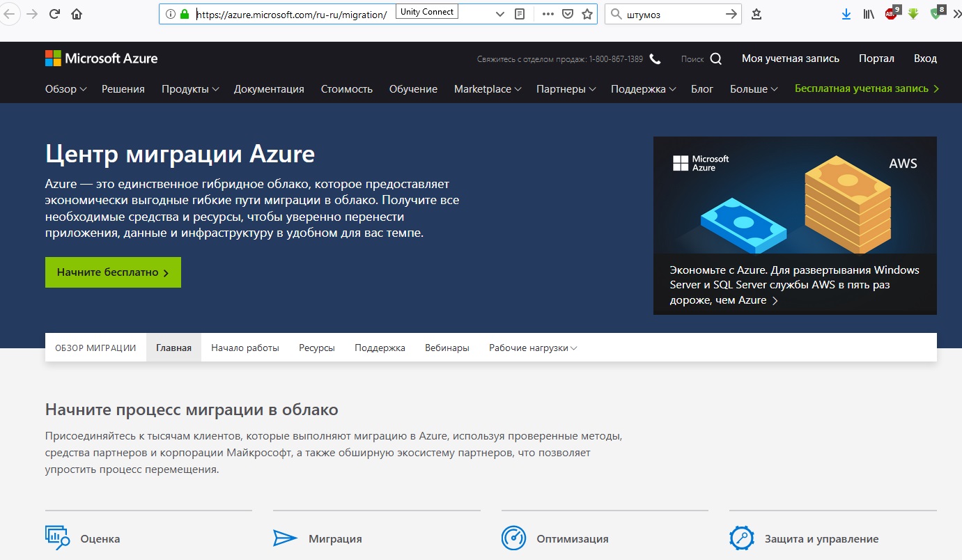Show site information via the info icon

(171, 14)
